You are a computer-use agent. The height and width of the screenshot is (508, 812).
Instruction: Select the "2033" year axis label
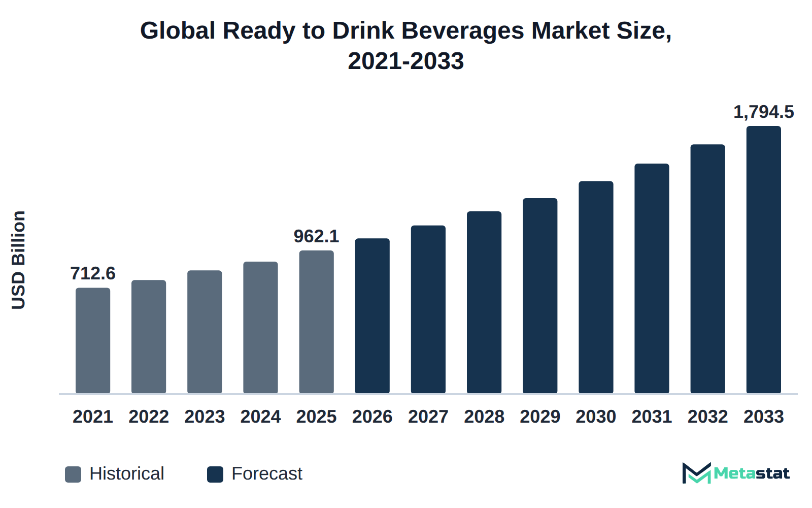click(764, 417)
